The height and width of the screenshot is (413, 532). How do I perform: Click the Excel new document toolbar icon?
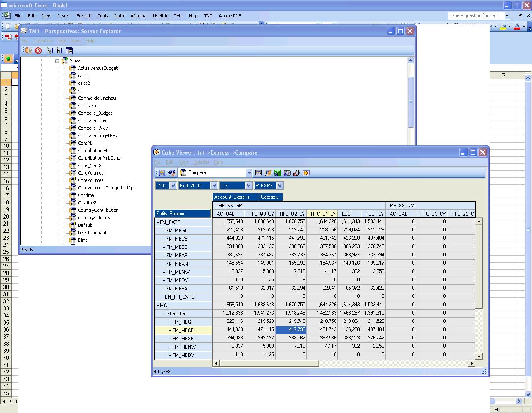tap(8, 26)
